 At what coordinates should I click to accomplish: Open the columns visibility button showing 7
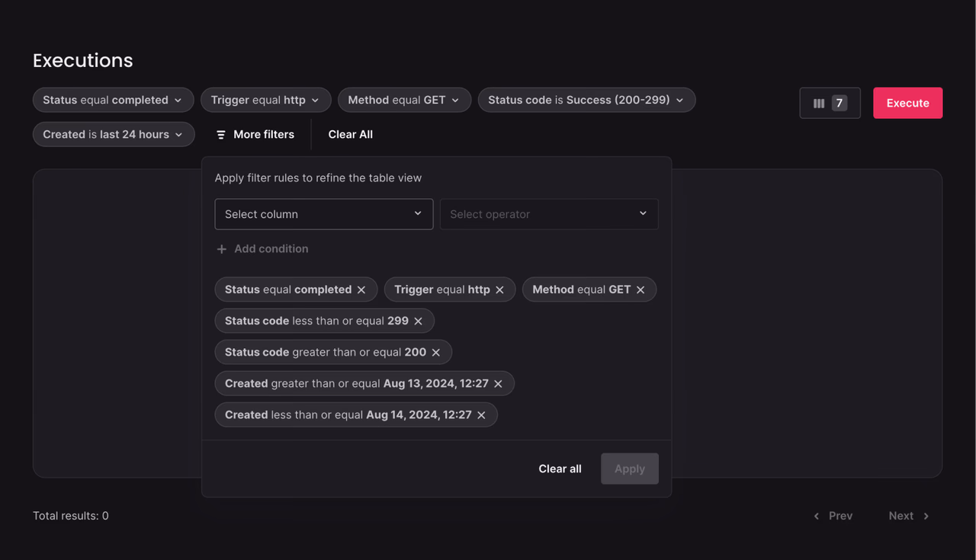[x=830, y=103]
